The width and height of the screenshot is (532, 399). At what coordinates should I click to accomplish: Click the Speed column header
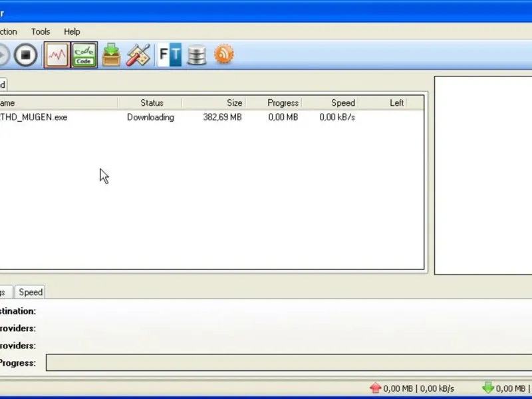click(330, 103)
